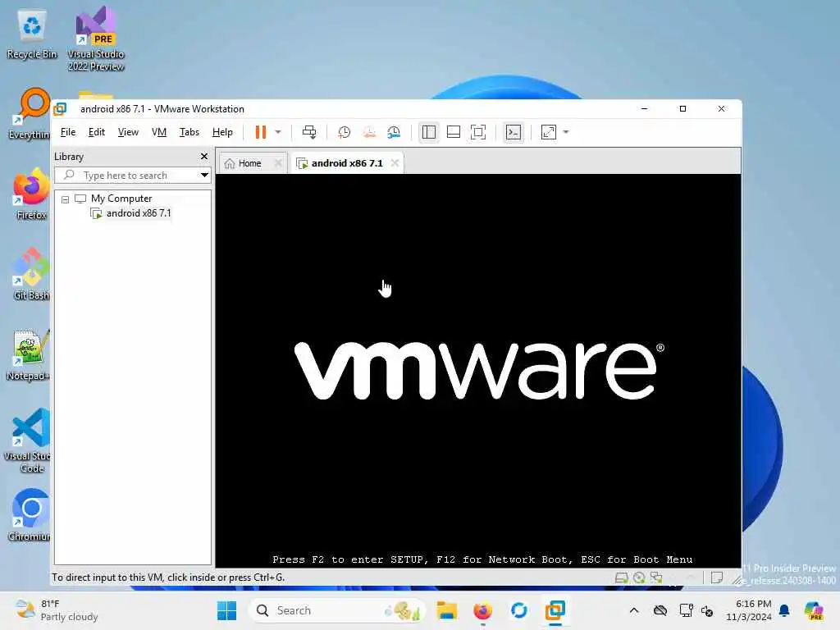Click the stretch guest display icon
The width and height of the screenshot is (840, 630).
click(549, 132)
